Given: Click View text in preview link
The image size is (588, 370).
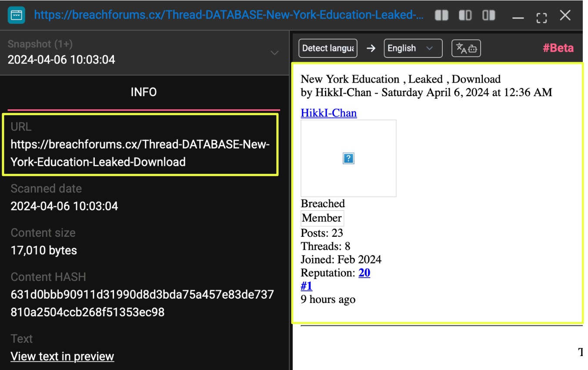Looking at the screenshot, I should click(x=62, y=357).
